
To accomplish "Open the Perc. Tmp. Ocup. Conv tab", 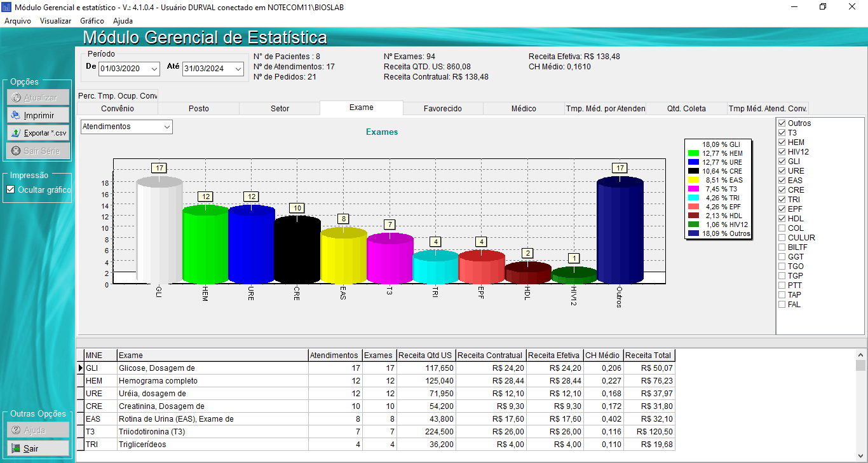I will pos(118,95).
